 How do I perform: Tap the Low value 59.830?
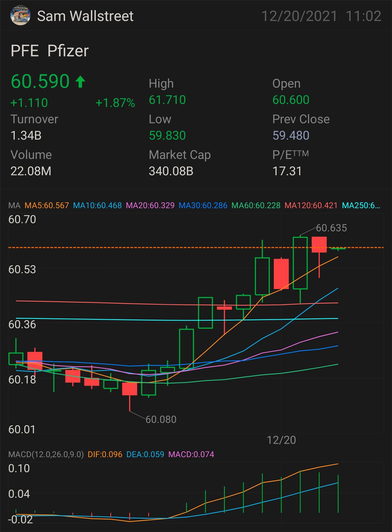point(167,136)
